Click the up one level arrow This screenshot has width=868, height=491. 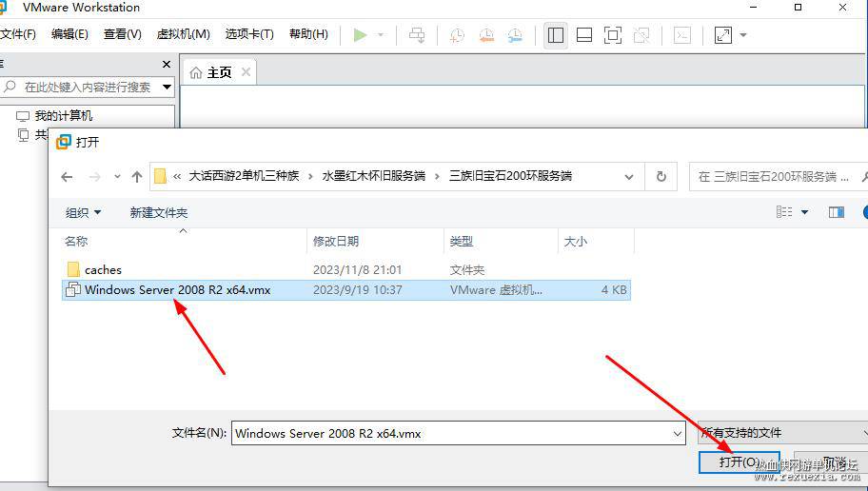137,177
